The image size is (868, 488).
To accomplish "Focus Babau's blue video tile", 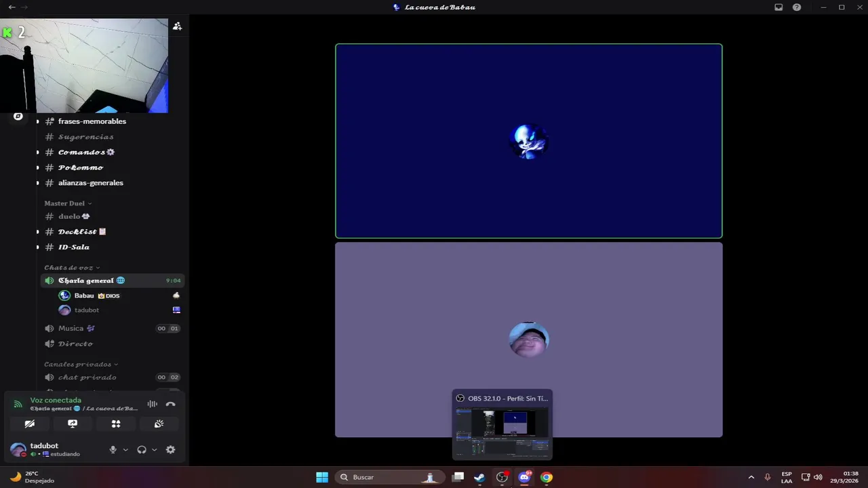I will click(529, 141).
